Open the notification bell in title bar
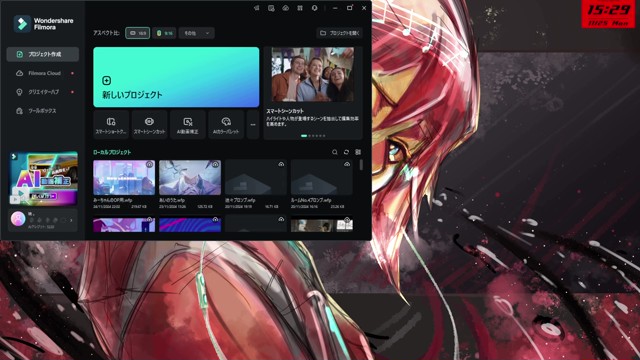This screenshot has width=640, height=360. 314,8
